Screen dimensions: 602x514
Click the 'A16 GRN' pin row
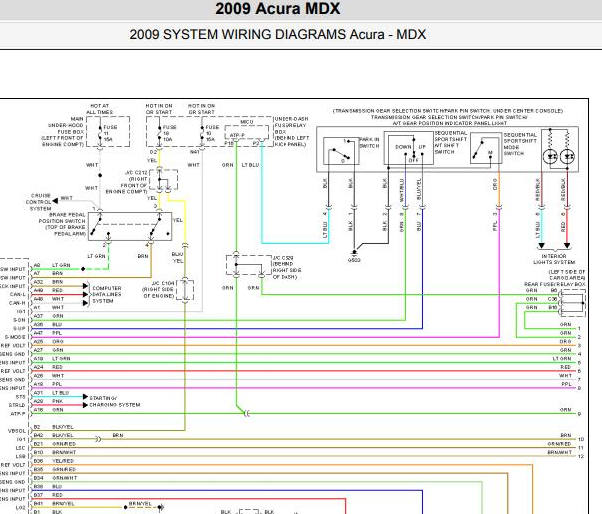[48, 410]
